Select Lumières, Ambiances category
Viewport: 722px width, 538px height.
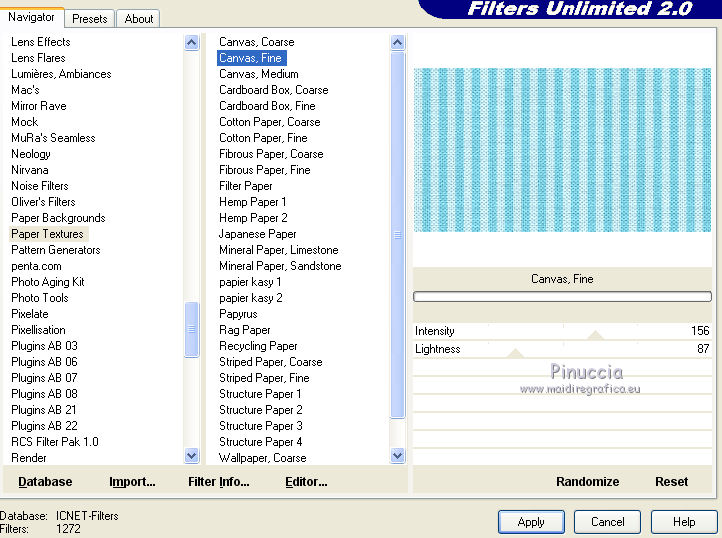[61, 74]
